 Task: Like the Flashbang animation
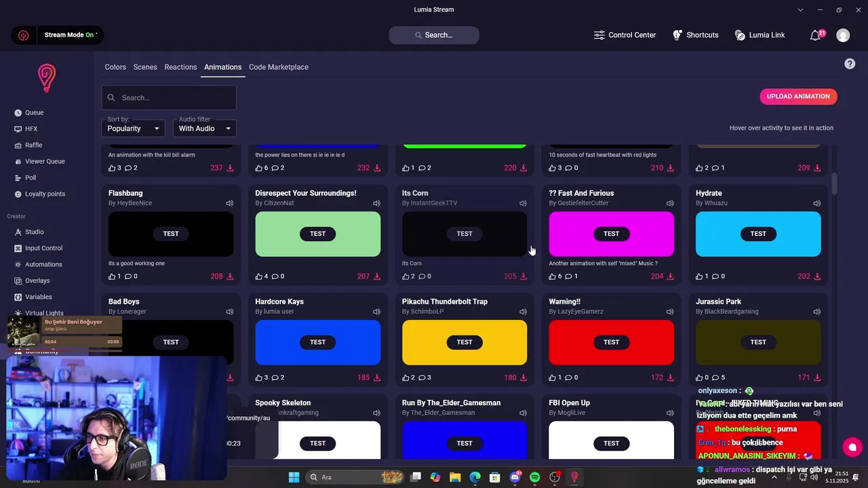112,276
